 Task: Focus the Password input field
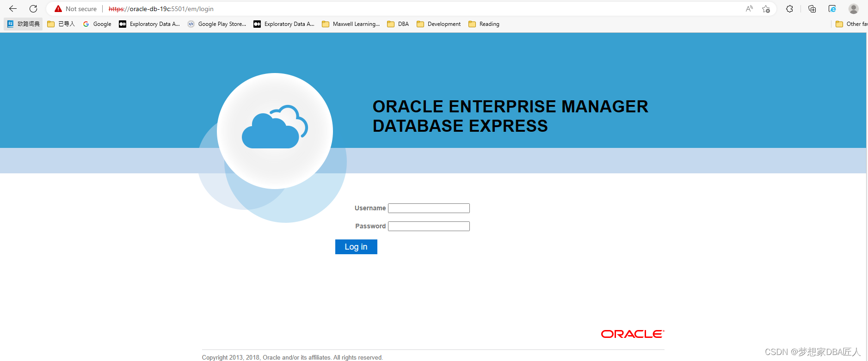tap(429, 226)
